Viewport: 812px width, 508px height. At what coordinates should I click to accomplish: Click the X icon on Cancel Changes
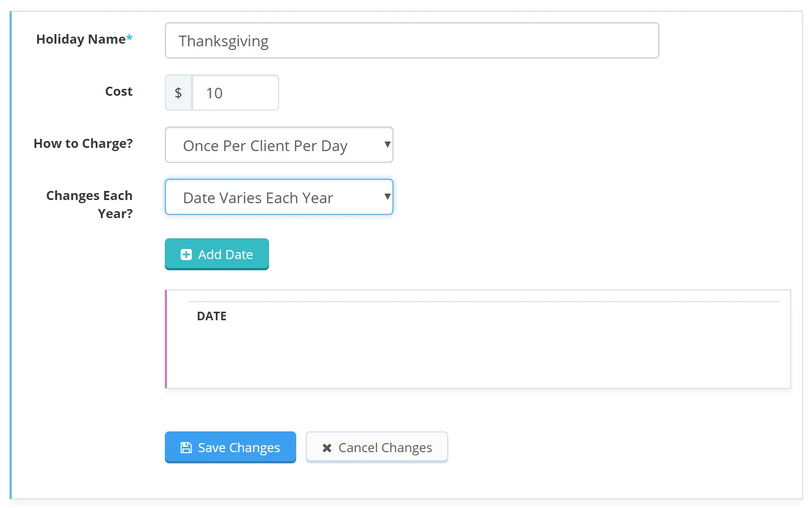pos(327,448)
